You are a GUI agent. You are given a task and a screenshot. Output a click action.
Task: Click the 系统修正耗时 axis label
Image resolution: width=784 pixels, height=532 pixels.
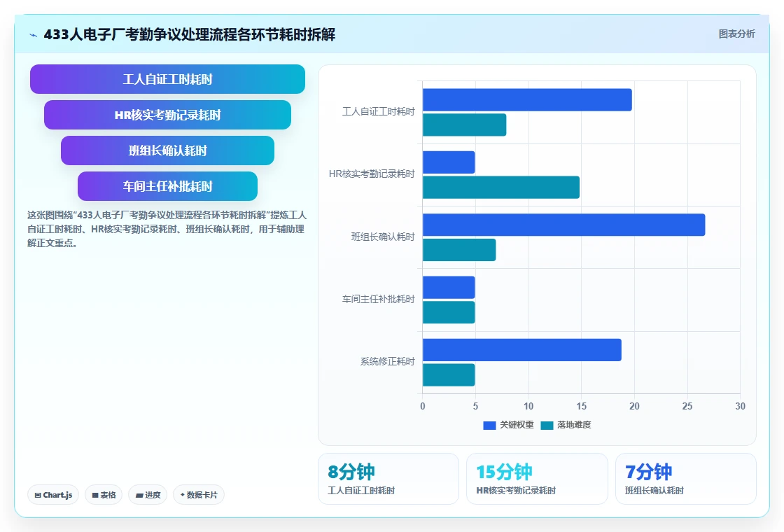click(x=388, y=361)
